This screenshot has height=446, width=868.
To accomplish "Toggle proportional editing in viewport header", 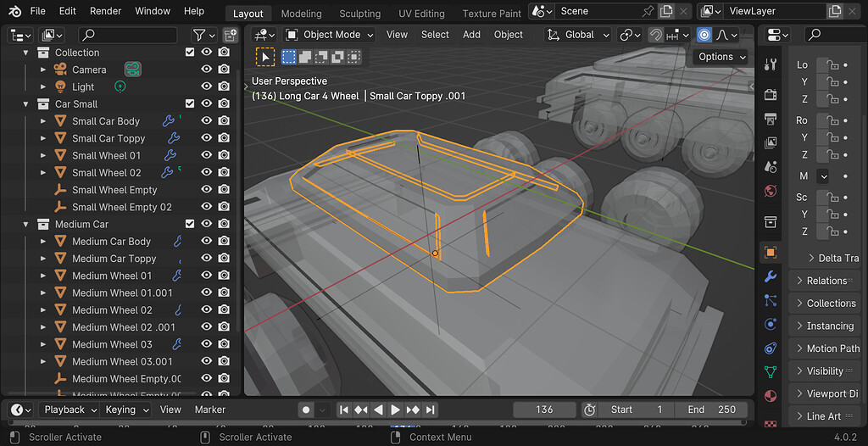I will click(x=704, y=35).
